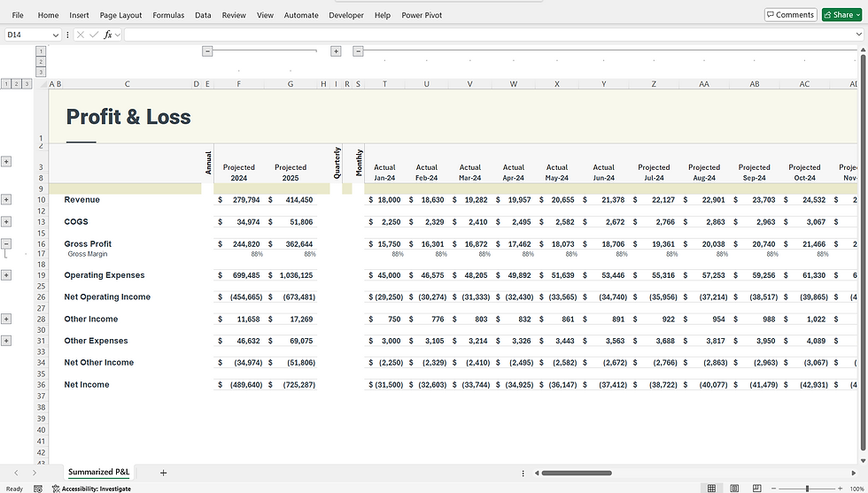Select row header 10

tap(41, 200)
